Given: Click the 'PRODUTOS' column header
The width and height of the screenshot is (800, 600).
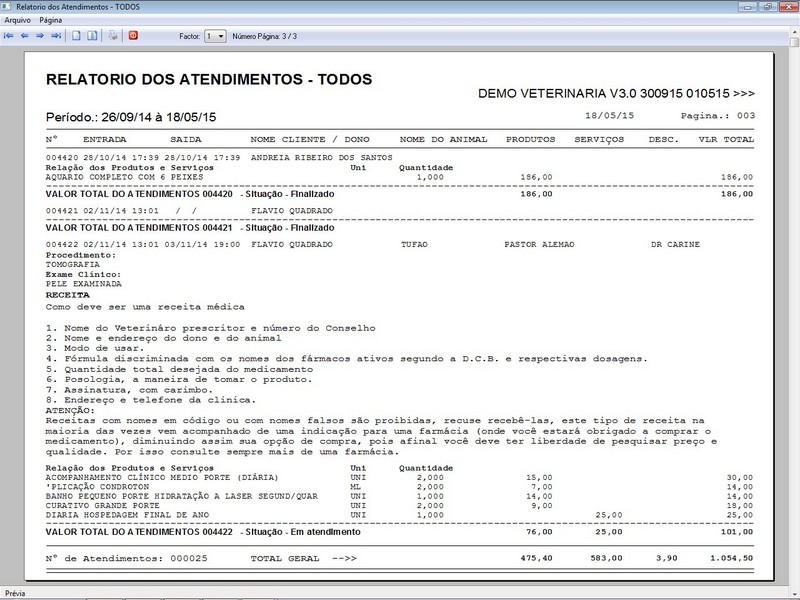Looking at the screenshot, I should pos(531,139).
